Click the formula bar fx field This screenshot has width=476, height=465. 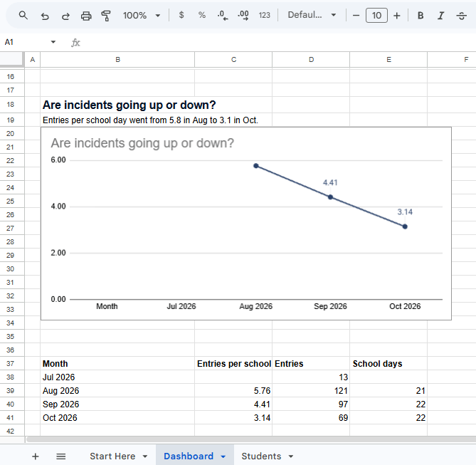coord(273,43)
